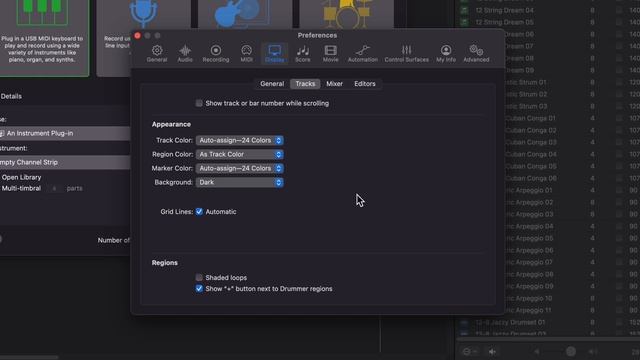Switch to the General display tab

point(272,84)
